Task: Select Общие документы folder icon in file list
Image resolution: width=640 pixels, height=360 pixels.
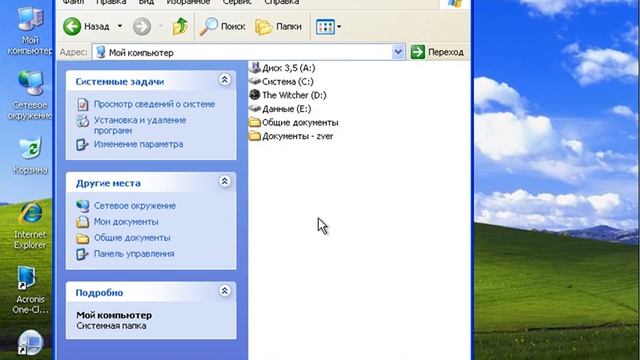Action: 255,122
